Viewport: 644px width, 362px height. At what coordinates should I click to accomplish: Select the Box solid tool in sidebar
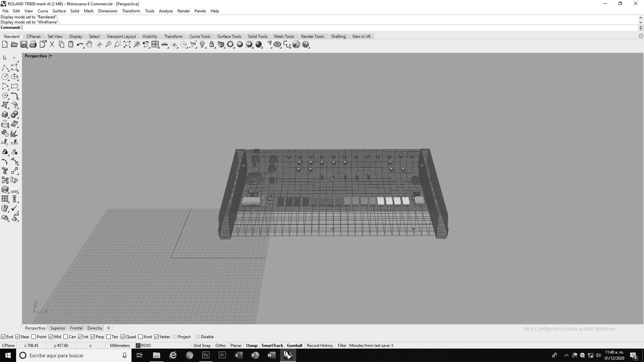coord(5,114)
